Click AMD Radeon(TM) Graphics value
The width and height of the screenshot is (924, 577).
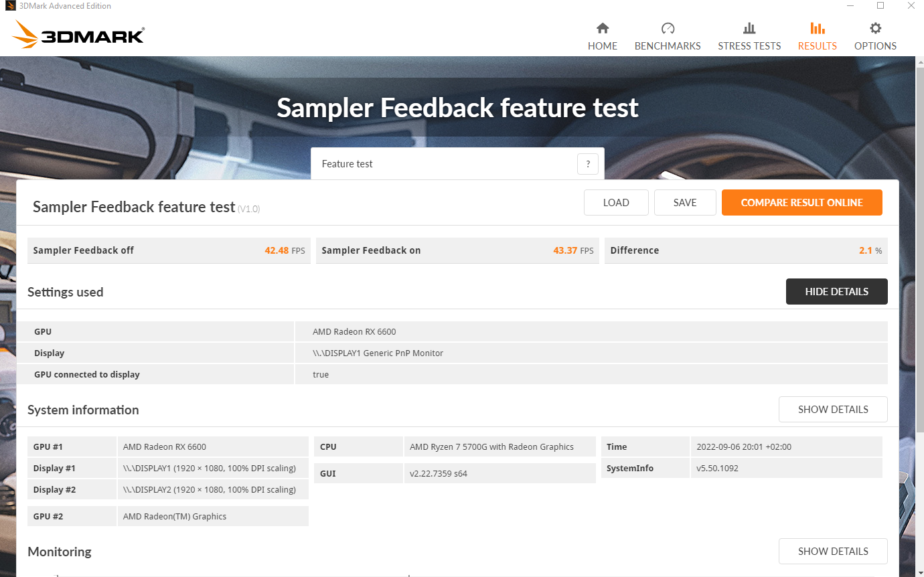click(175, 516)
